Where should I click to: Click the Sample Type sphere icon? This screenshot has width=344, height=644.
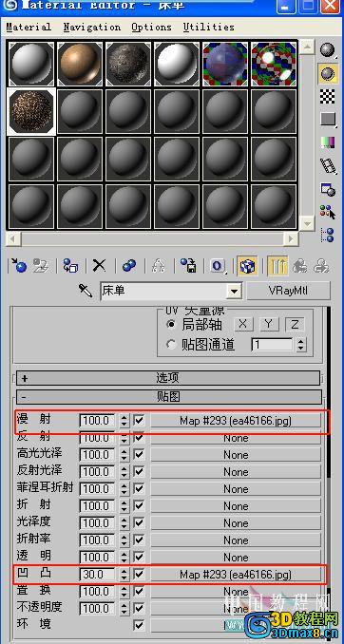(x=327, y=50)
